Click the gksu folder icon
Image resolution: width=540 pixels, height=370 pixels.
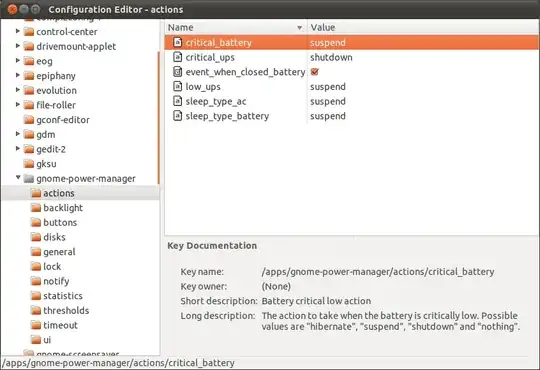(29, 164)
